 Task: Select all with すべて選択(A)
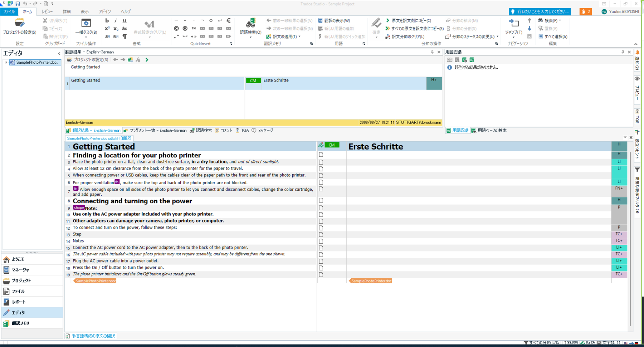[x=553, y=36]
